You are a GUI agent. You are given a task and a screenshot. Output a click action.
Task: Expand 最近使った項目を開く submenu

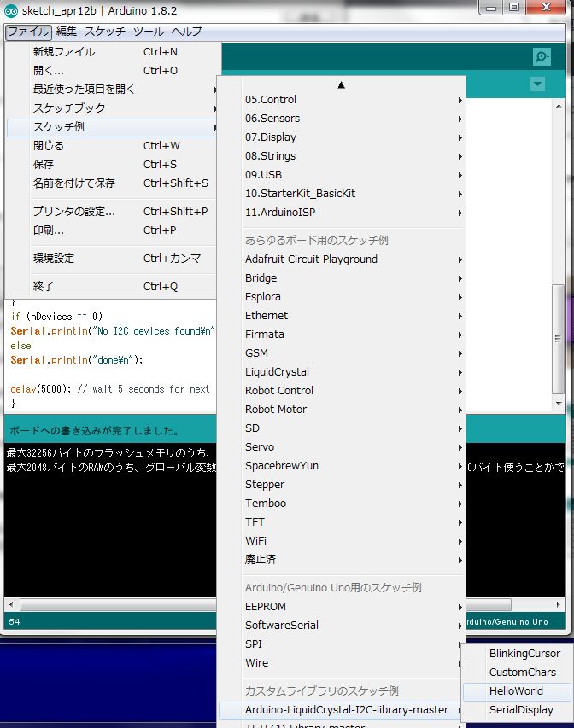coord(112,89)
